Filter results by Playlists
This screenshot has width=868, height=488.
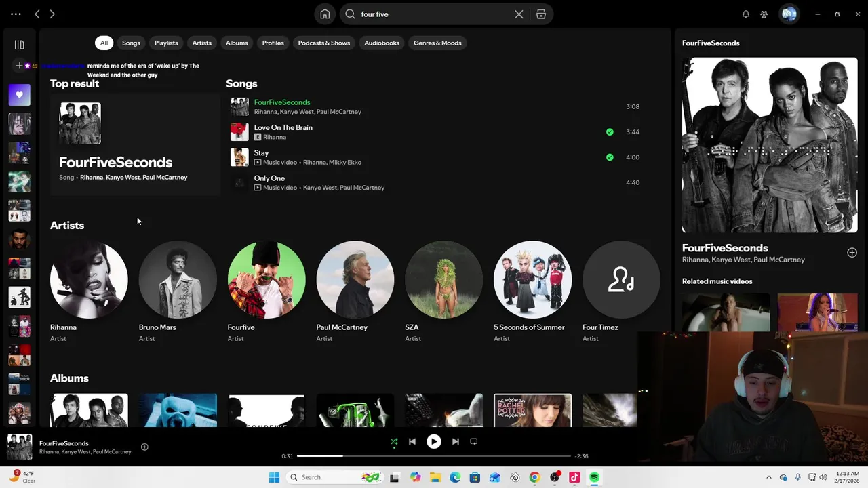pyautogui.click(x=166, y=43)
